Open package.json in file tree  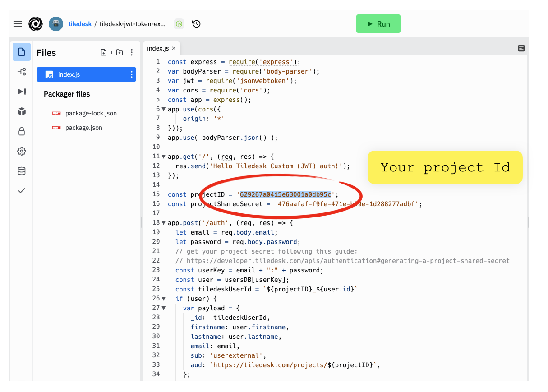[x=83, y=128]
